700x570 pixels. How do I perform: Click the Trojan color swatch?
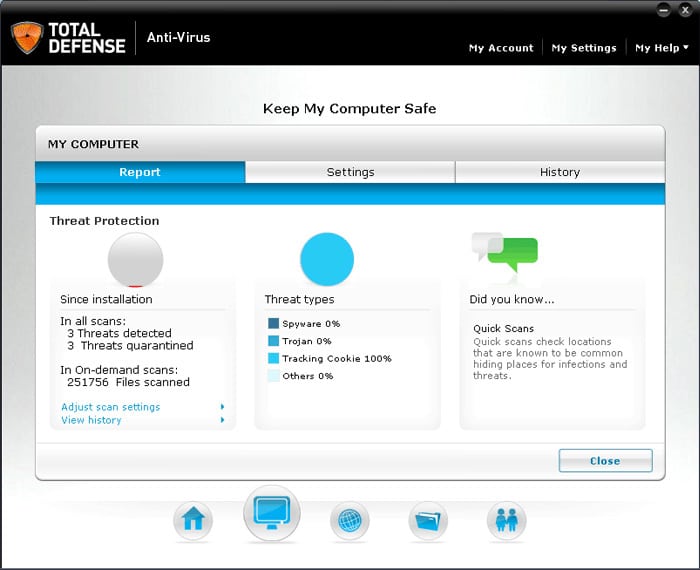coord(273,341)
